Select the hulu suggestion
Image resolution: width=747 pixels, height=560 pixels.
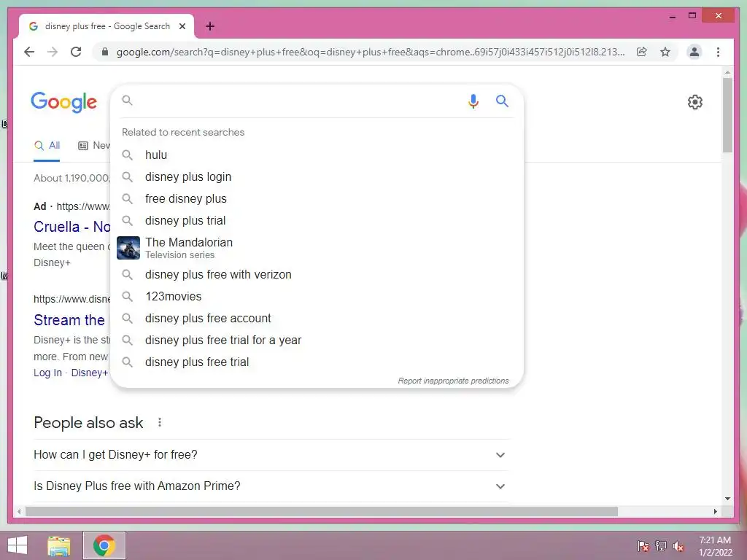tap(317, 155)
